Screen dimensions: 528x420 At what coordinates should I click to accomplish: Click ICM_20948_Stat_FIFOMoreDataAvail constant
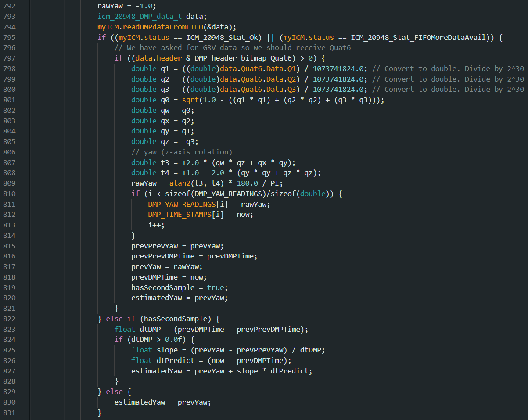(x=419, y=37)
